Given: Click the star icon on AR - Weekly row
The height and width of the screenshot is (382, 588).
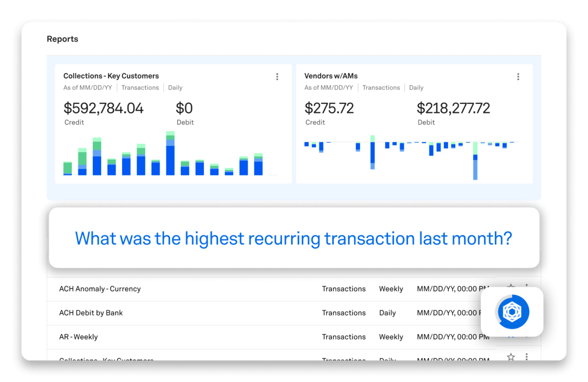Looking at the screenshot, I should coord(511,337).
